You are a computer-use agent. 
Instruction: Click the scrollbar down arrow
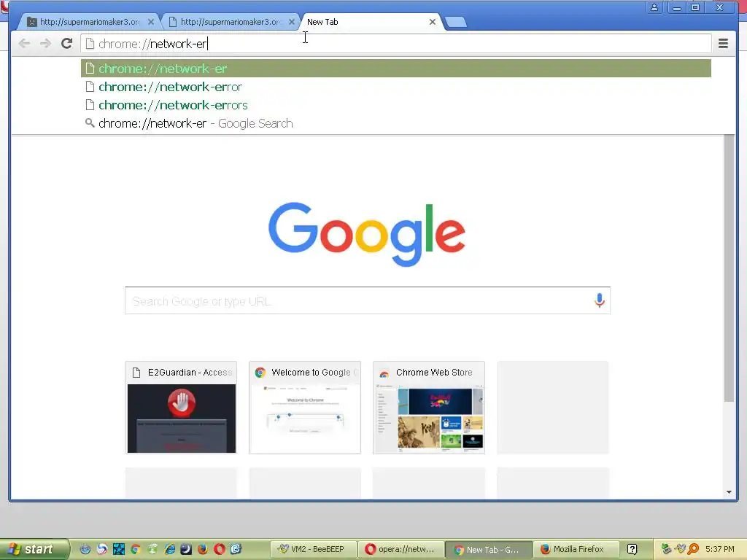pos(729,492)
